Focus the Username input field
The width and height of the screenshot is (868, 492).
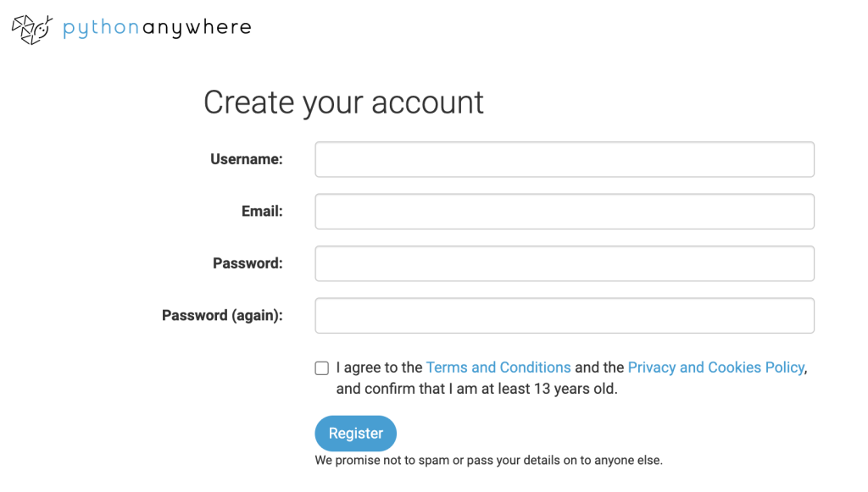pyautogui.click(x=565, y=159)
